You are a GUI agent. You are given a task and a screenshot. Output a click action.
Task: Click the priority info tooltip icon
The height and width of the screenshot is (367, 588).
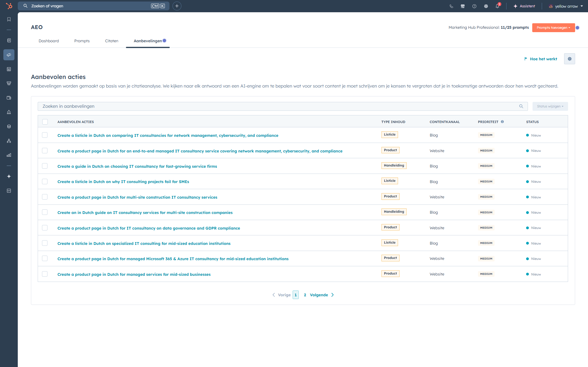502,122
